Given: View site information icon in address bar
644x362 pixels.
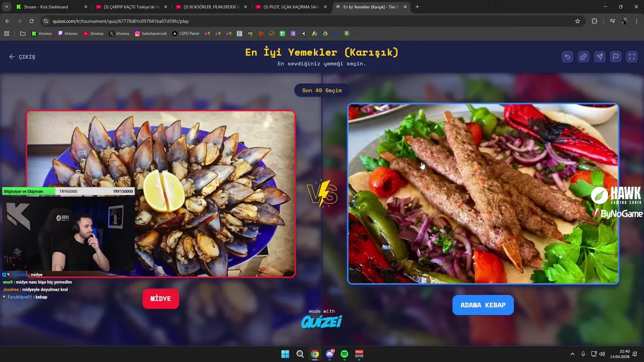Looking at the screenshot, I should point(46,21).
